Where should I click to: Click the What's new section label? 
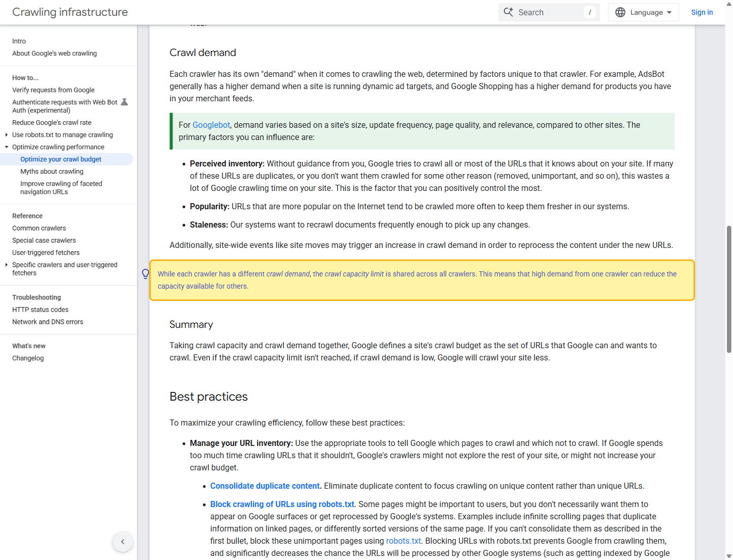[x=29, y=346]
